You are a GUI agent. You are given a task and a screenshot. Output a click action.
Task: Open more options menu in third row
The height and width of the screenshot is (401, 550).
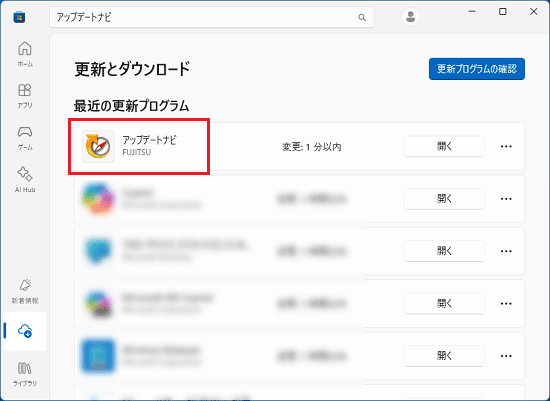(506, 251)
